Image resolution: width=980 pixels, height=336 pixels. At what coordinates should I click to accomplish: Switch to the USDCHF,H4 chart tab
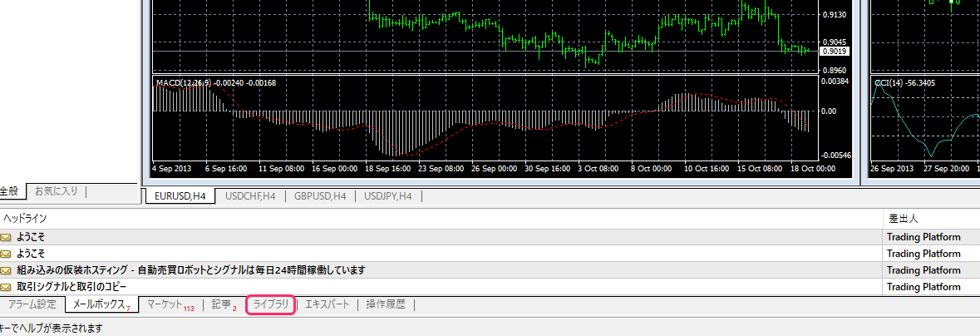[x=250, y=196]
